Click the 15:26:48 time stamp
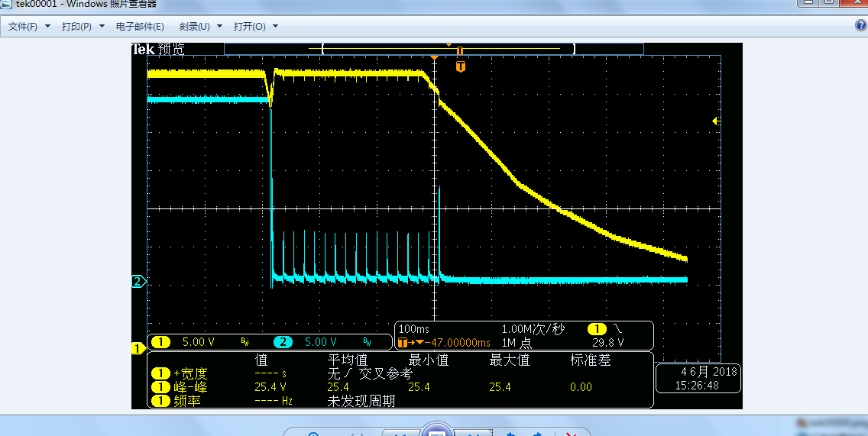The width and height of the screenshot is (868, 436). [696, 385]
